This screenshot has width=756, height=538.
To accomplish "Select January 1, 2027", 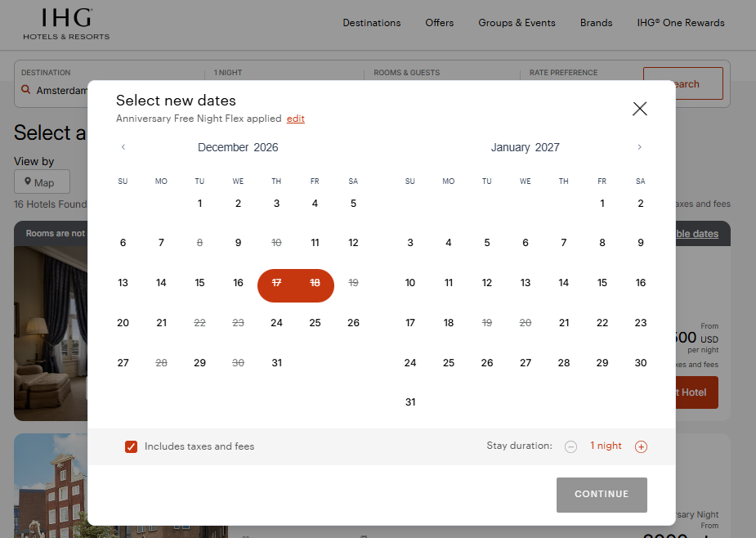I will (x=602, y=204).
